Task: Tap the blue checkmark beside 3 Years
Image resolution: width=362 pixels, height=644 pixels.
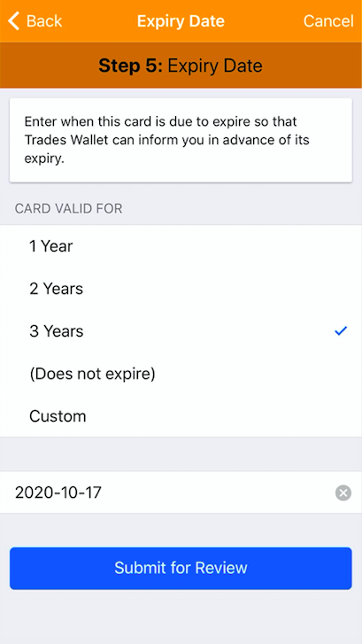Action: pos(341,330)
